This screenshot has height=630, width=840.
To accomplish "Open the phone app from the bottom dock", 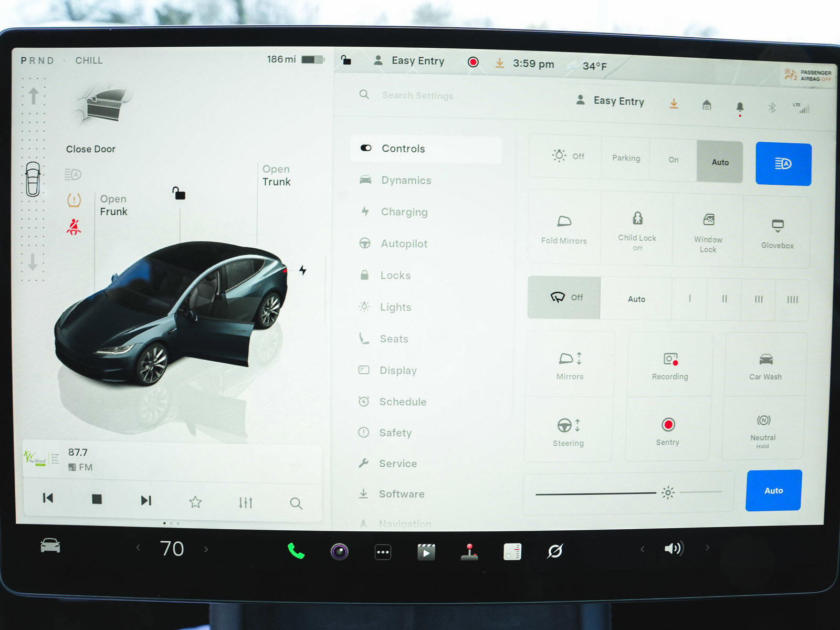I will click(296, 551).
